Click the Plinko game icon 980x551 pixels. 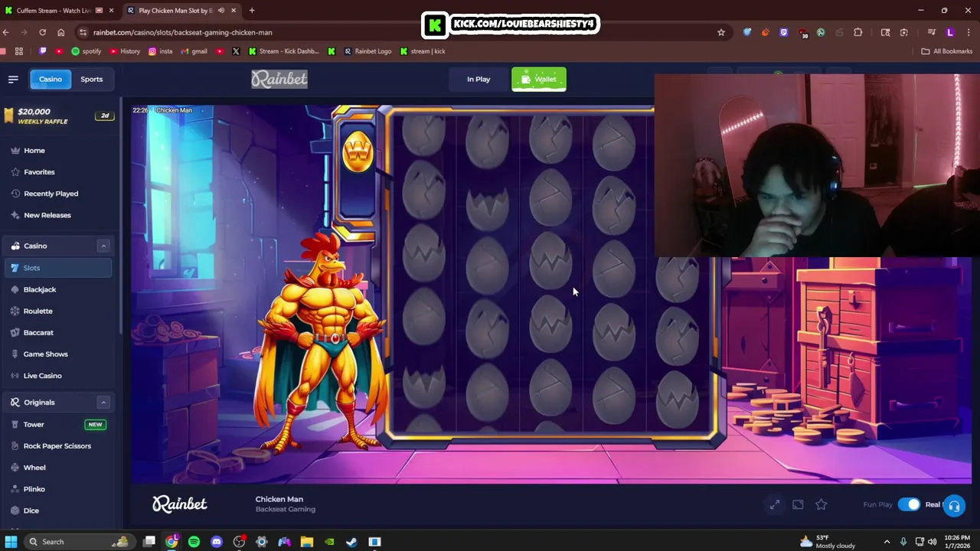pos(15,488)
